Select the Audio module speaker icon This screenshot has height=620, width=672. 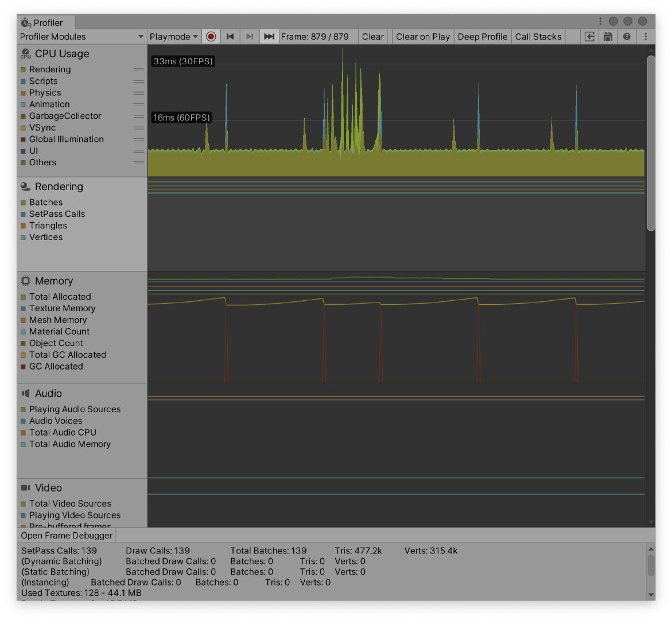(26, 393)
